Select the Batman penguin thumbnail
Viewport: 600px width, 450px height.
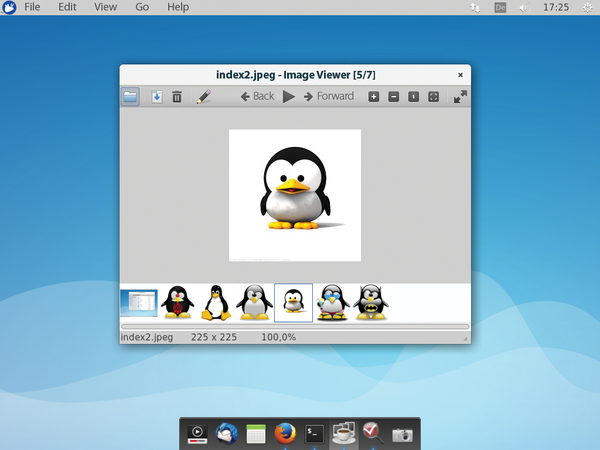pyautogui.click(x=371, y=302)
